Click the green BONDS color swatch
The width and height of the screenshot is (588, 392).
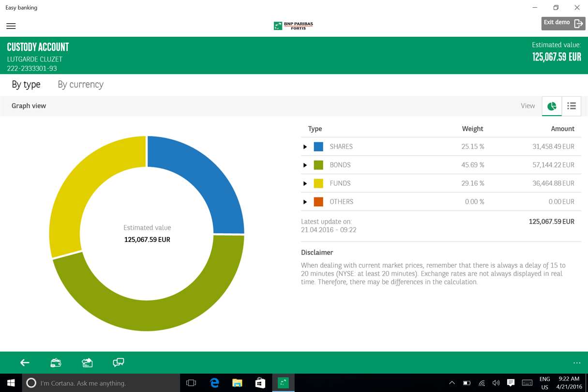318,165
